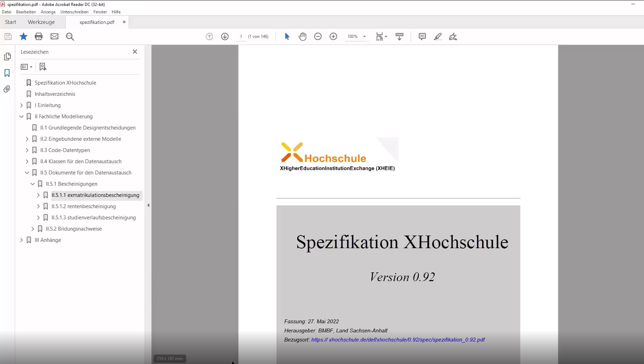
Task: Collapse the navigation pane with arrow handle
Action: 148,205
